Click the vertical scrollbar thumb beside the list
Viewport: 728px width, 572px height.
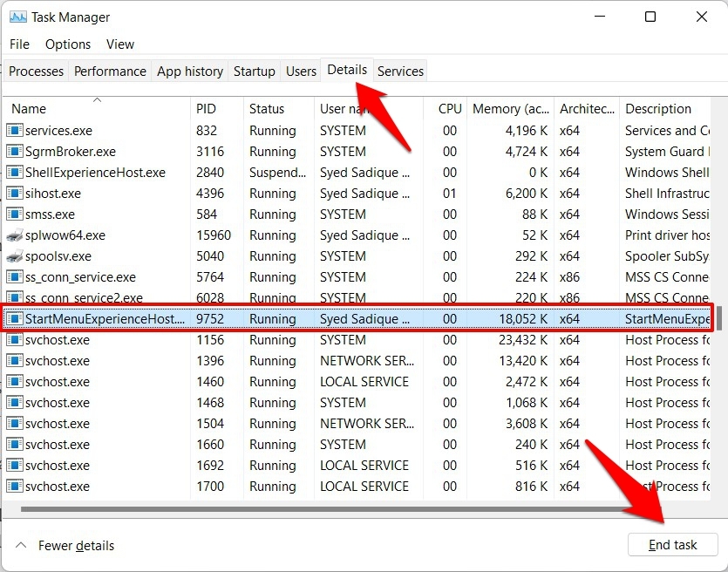[718, 318]
